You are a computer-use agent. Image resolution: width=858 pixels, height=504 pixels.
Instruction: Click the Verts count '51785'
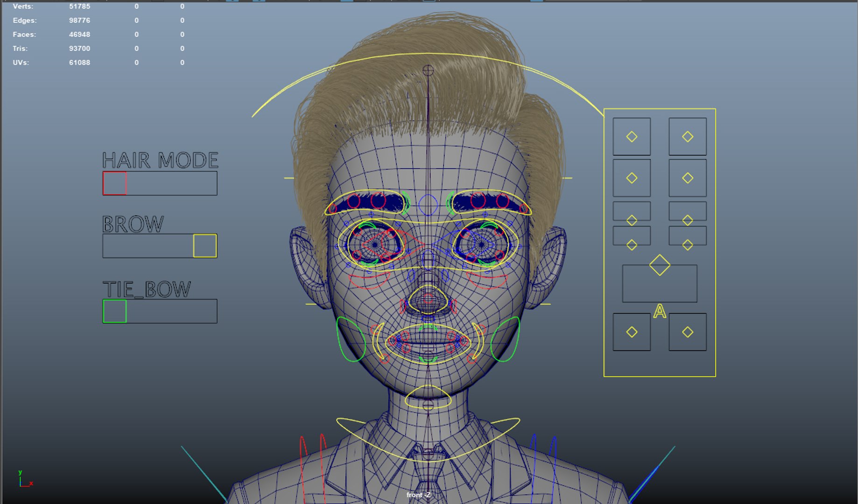(79, 7)
